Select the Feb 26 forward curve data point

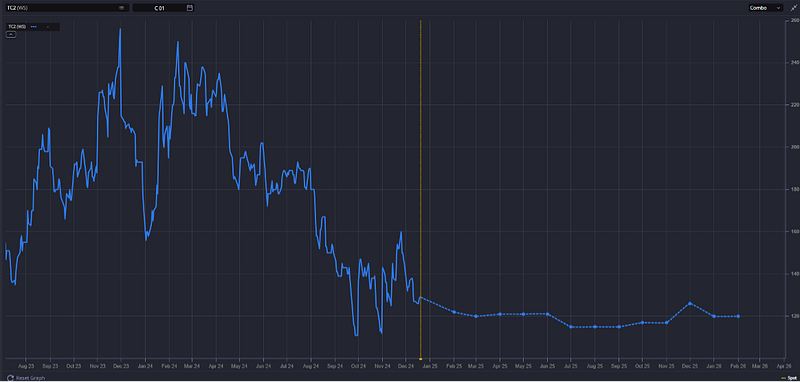click(x=738, y=316)
